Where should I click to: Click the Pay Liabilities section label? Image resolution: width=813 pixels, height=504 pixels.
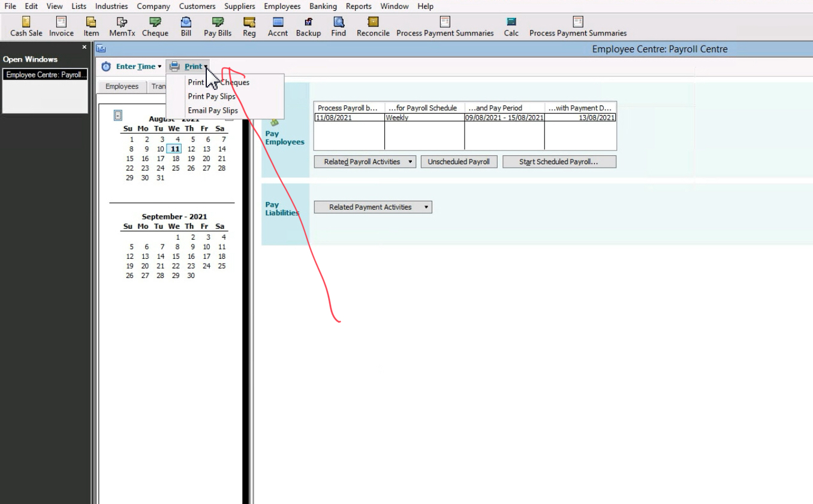pyautogui.click(x=282, y=209)
